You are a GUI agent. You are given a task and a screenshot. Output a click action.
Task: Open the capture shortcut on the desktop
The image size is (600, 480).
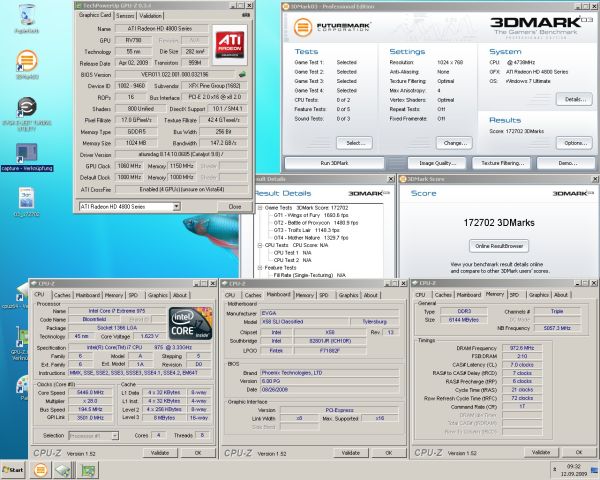(x=26, y=151)
